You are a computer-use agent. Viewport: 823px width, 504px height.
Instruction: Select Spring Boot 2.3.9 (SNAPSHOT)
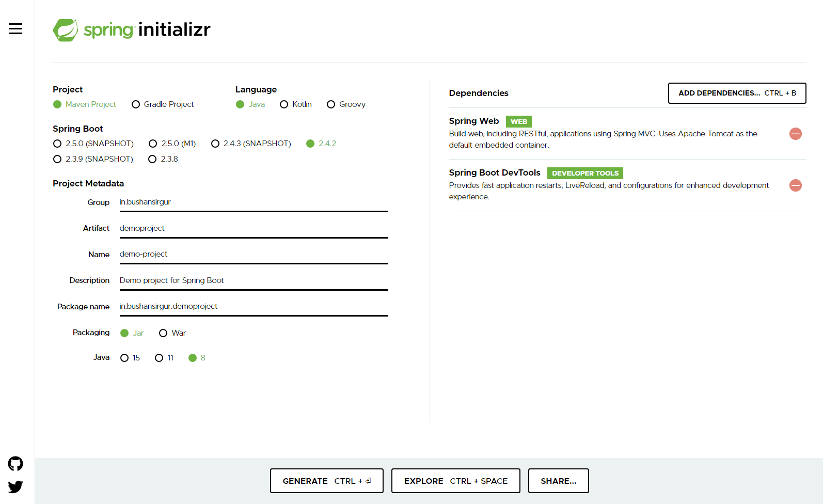93,159
